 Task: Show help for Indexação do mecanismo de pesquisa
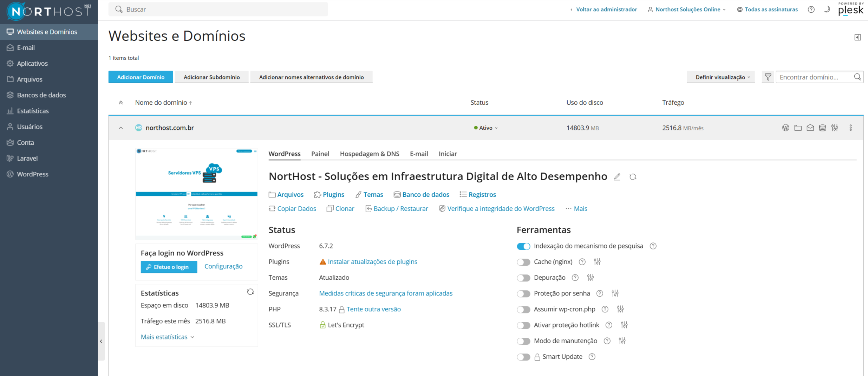coord(653,246)
